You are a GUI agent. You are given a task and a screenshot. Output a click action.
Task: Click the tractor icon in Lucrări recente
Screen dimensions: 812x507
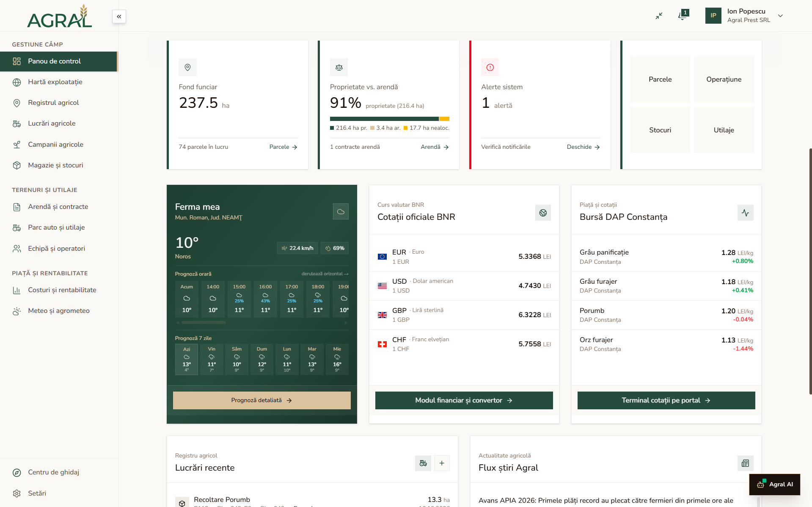[423, 463]
